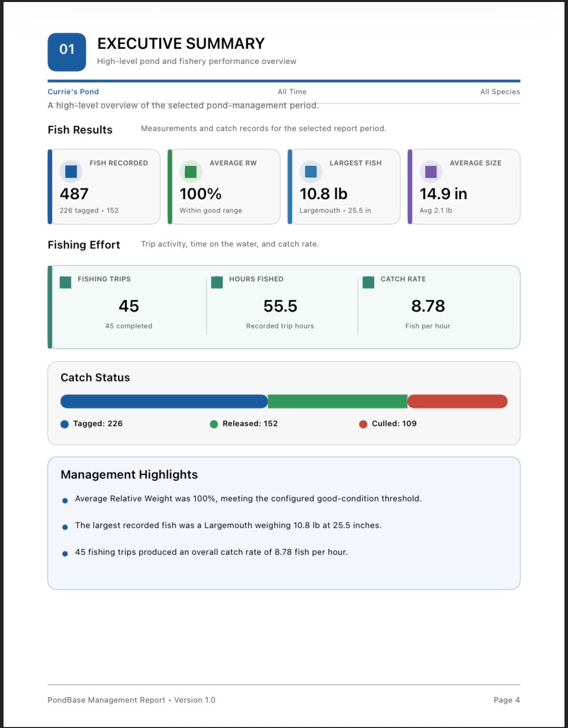
Task: Click the green square beside Hours Fished
Action: (x=217, y=283)
